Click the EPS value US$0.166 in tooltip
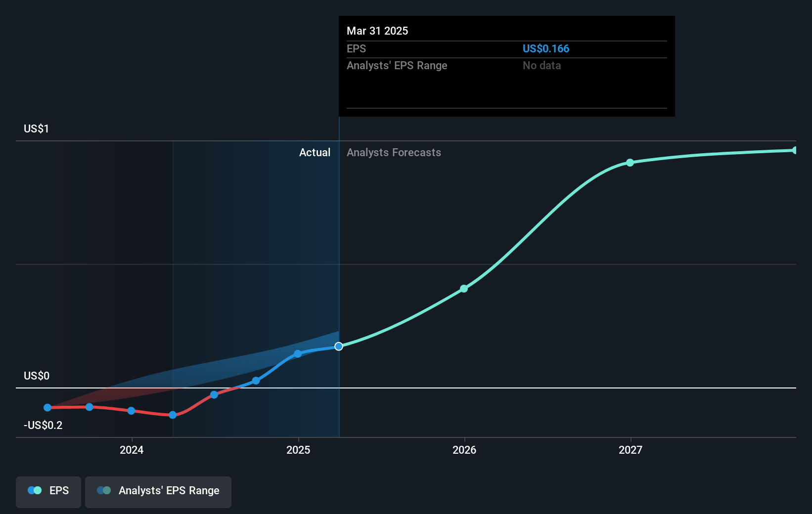 pos(546,48)
